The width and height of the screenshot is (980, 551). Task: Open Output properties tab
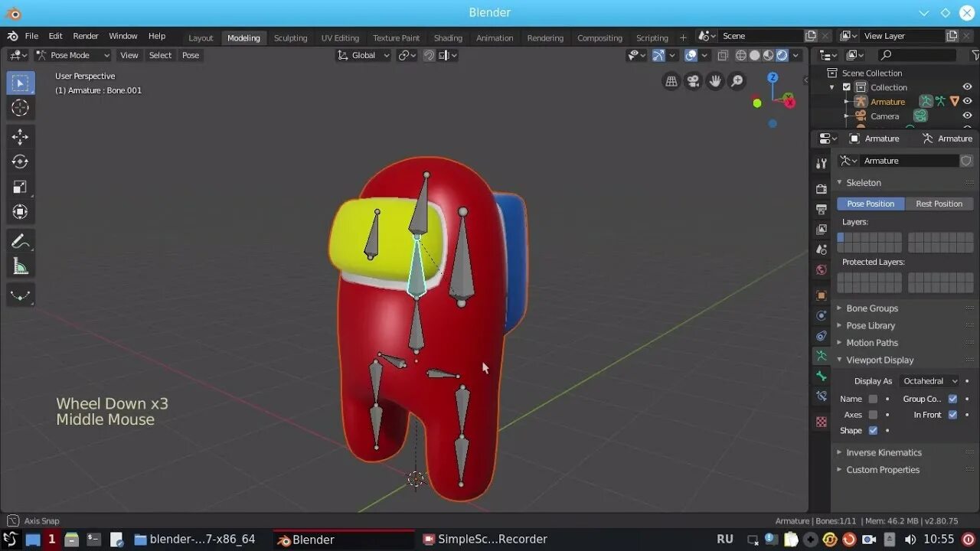822,209
